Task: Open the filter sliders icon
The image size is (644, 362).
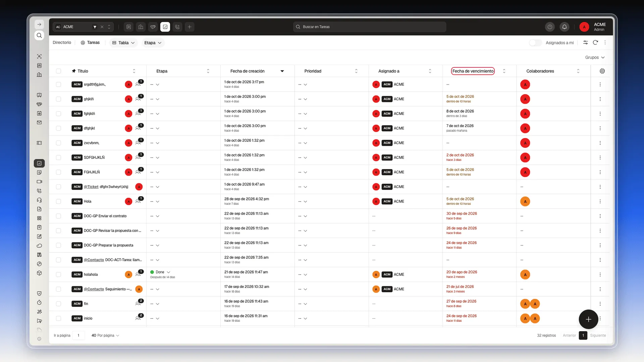Action: coord(585,43)
